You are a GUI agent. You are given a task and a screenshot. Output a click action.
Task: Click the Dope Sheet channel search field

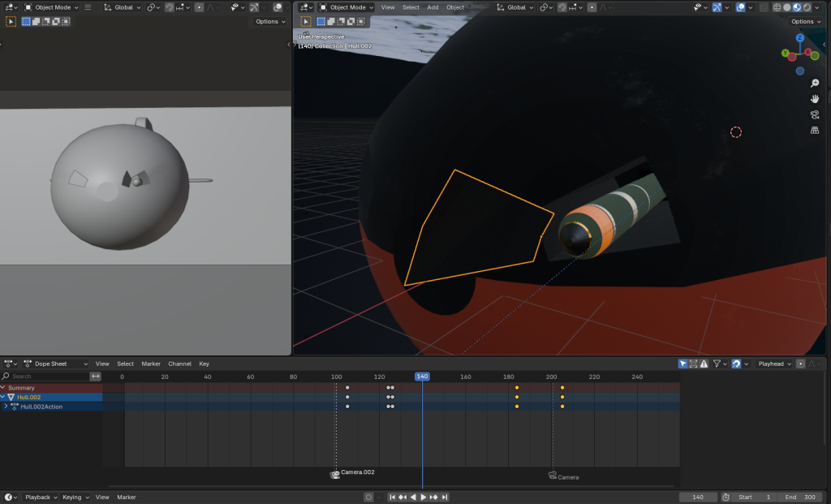click(49, 377)
